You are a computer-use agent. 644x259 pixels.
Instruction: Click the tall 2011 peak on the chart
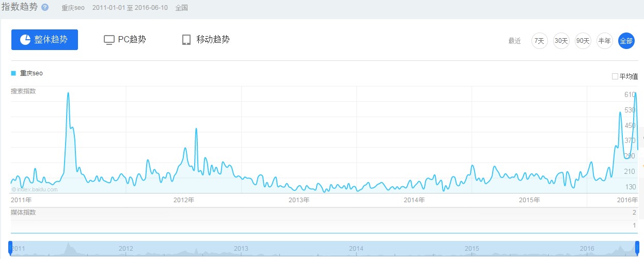(68, 93)
